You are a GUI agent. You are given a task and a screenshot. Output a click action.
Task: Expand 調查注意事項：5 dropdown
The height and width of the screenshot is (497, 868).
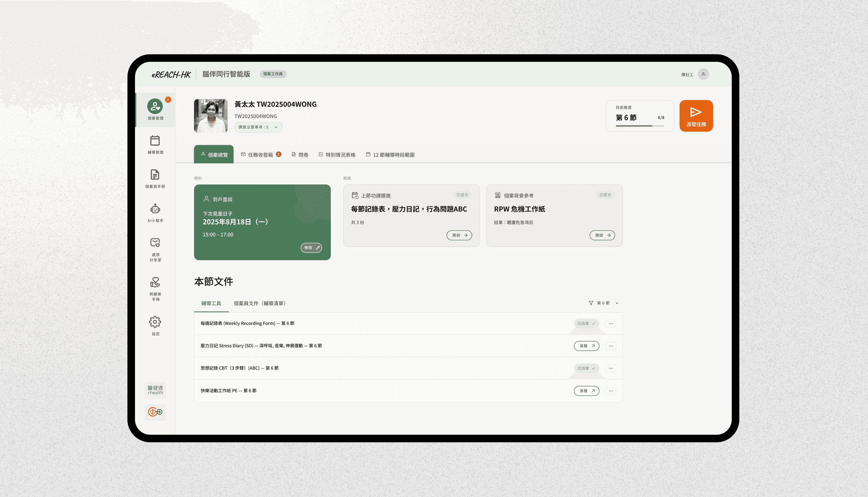258,127
